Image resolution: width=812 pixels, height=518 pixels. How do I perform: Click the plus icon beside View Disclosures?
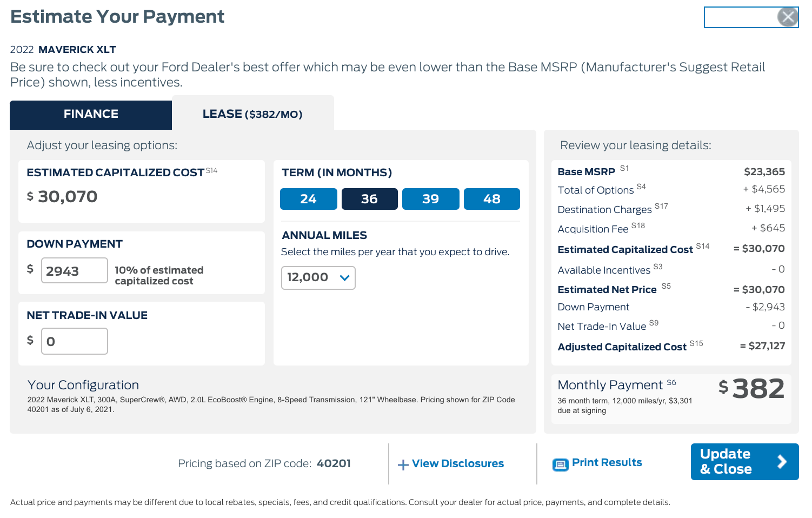pos(403,464)
